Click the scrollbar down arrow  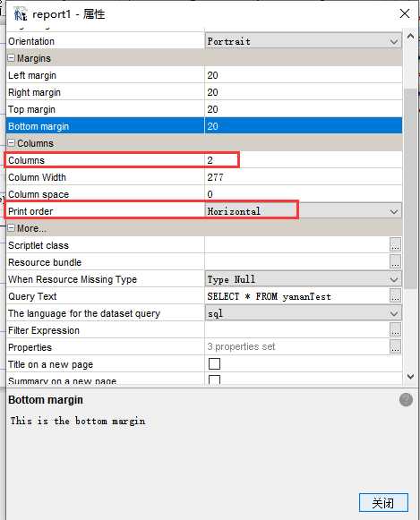[x=411, y=377]
